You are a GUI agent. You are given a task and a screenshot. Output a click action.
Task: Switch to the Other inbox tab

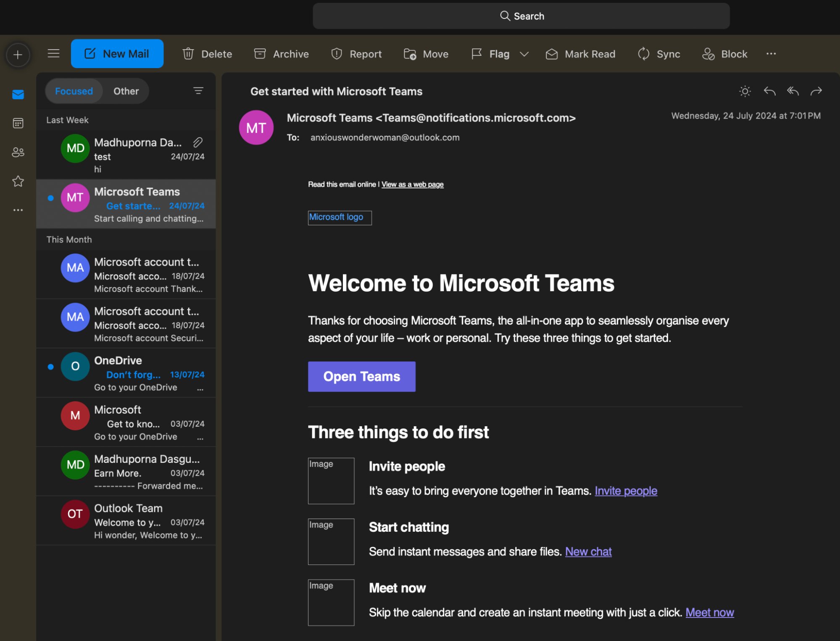pos(126,91)
